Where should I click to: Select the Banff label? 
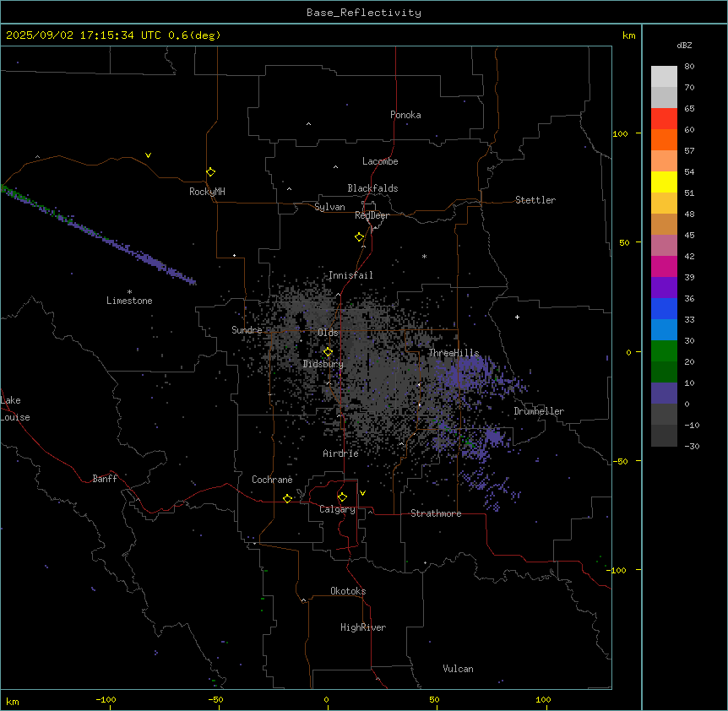click(105, 479)
